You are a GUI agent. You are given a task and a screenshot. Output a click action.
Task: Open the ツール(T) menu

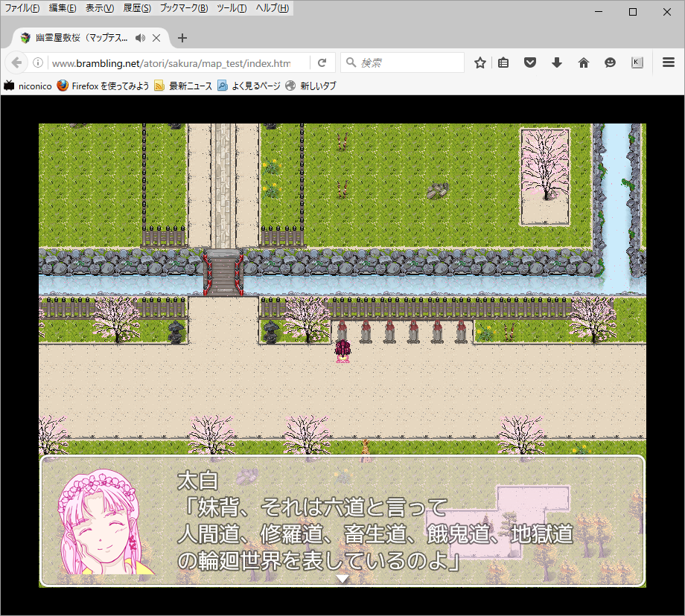click(232, 8)
